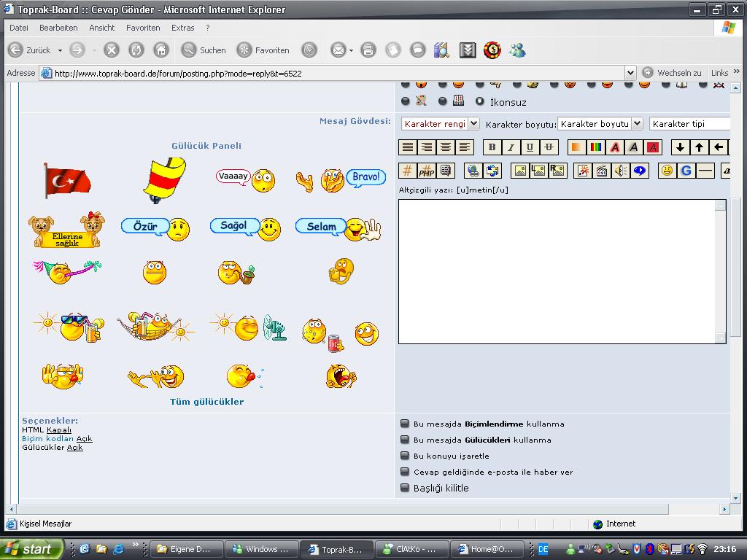Toggle bold text formatting button
The image size is (747, 560).
(x=492, y=147)
